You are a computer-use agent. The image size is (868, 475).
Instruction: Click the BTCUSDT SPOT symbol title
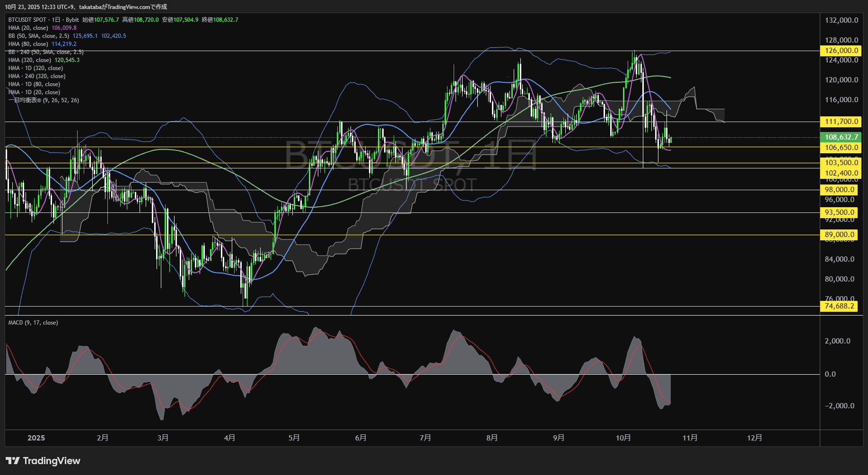pos(27,20)
